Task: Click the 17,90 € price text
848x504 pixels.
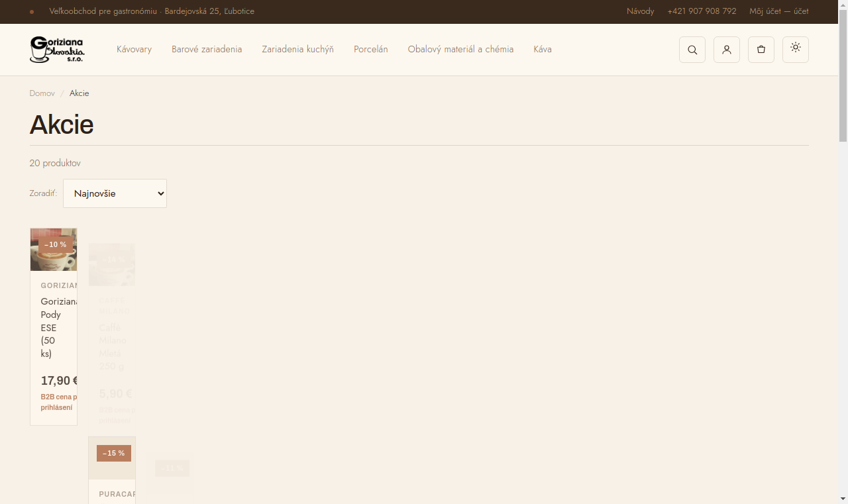Action: [x=59, y=381]
